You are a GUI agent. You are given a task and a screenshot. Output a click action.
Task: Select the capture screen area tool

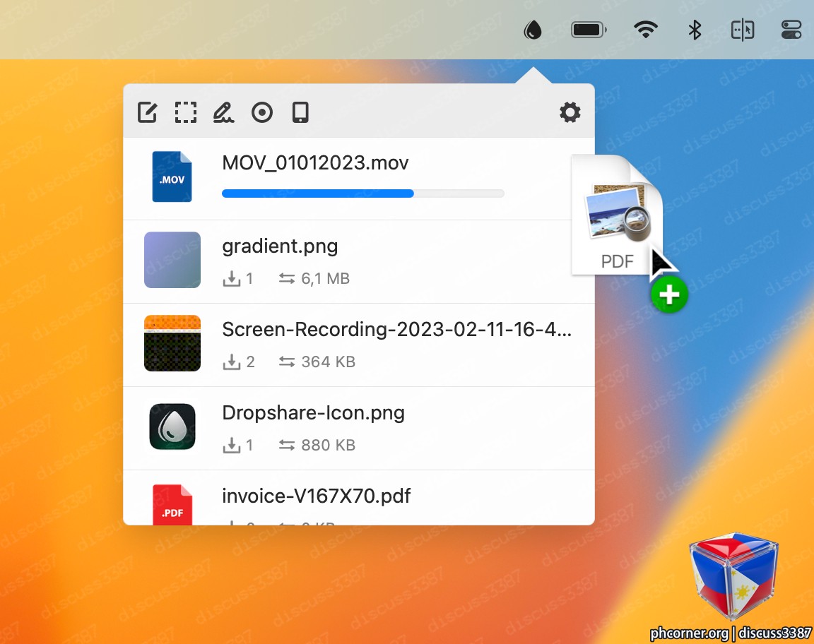pyautogui.click(x=186, y=112)
